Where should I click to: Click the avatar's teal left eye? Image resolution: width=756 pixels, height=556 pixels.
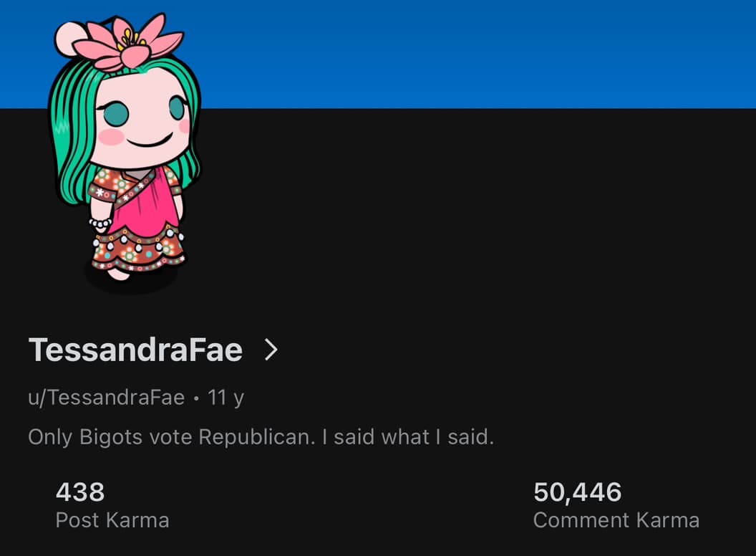point(116,114)
